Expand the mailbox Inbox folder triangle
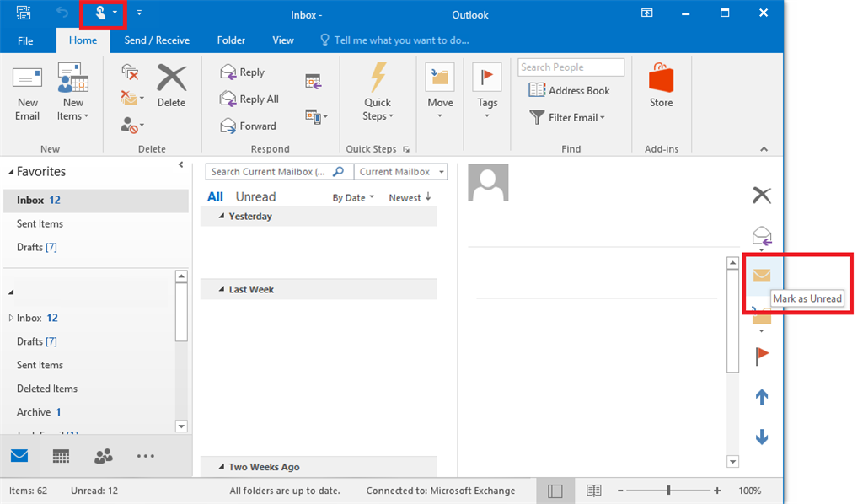 point(10,318)
